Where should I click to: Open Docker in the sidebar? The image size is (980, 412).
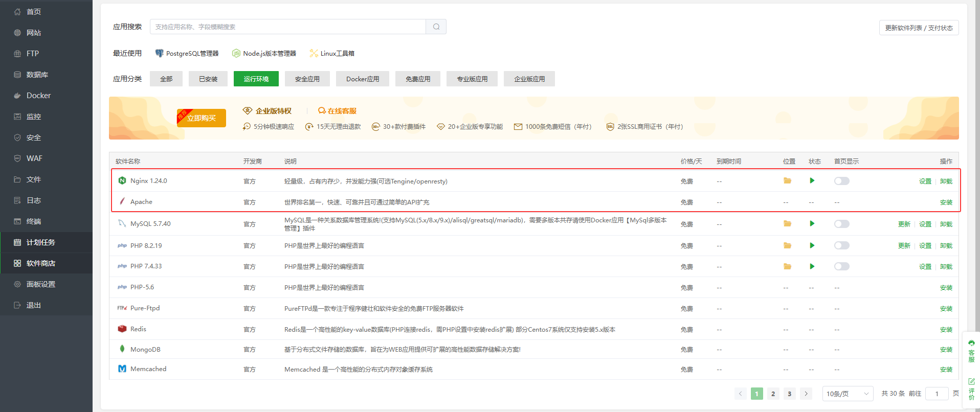[46, 96]
